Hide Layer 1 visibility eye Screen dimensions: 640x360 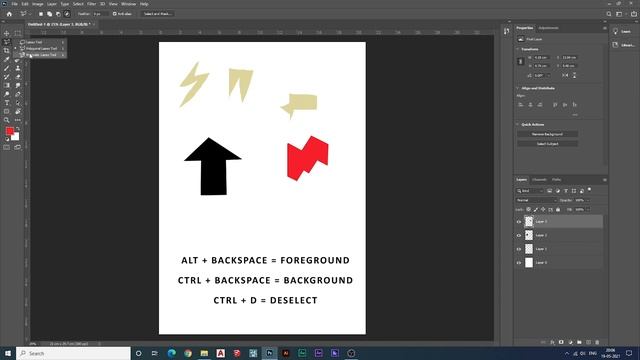[519, 249]
